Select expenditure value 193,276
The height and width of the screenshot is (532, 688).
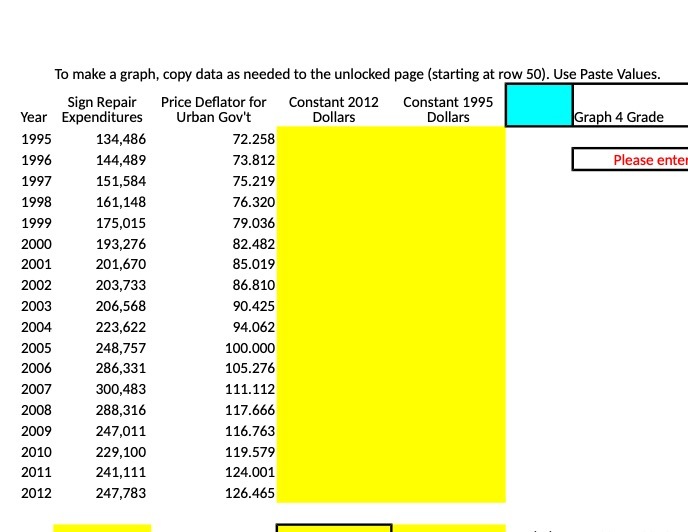[121, 244]
